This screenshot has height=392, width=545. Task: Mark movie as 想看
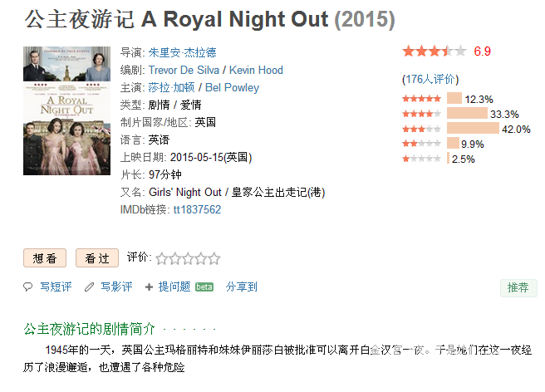(45, 257)
